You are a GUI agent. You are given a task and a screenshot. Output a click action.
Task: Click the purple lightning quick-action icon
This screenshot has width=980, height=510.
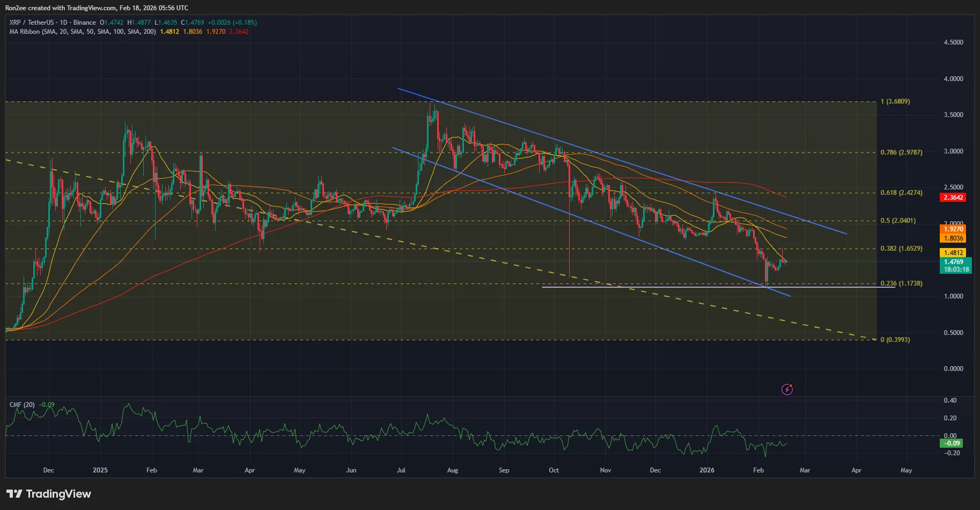point(787,389)
